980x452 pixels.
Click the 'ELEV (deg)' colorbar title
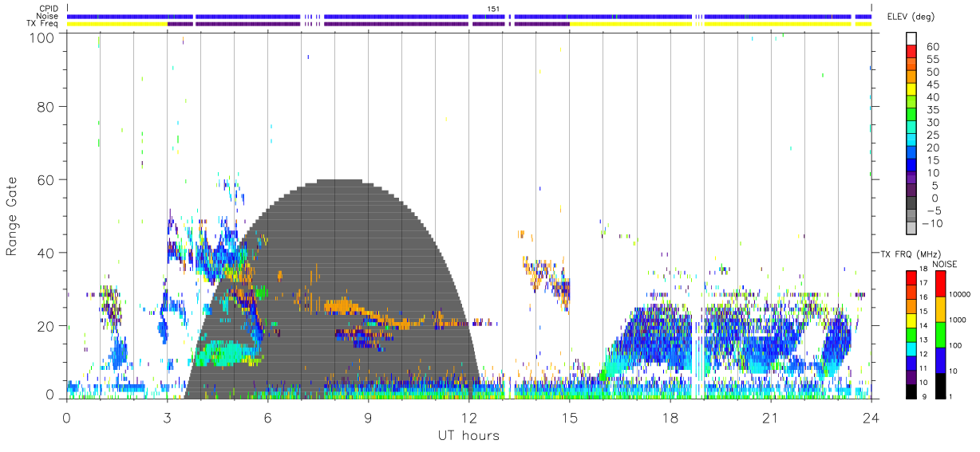(x=911, y=17)
